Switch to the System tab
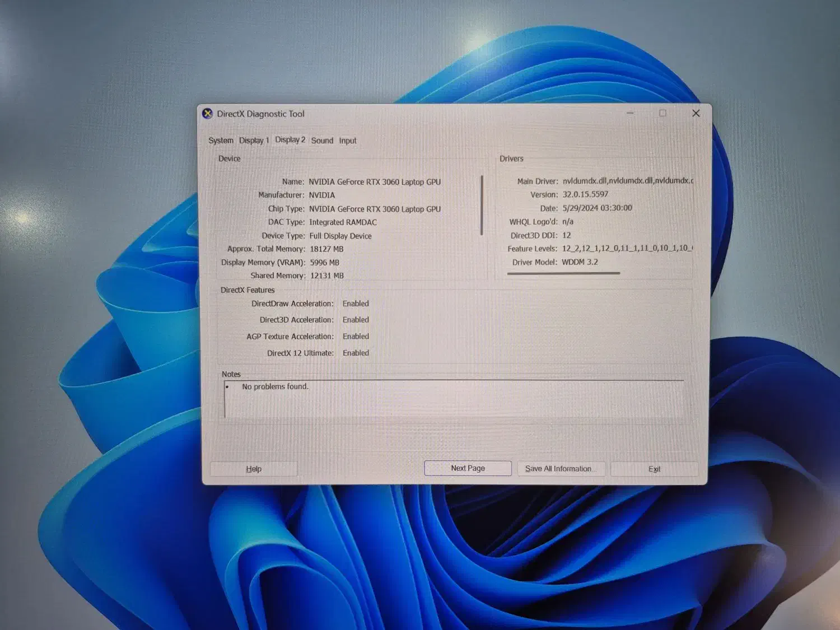This screenshot has height=630, width=840. [x=221, y=141]
